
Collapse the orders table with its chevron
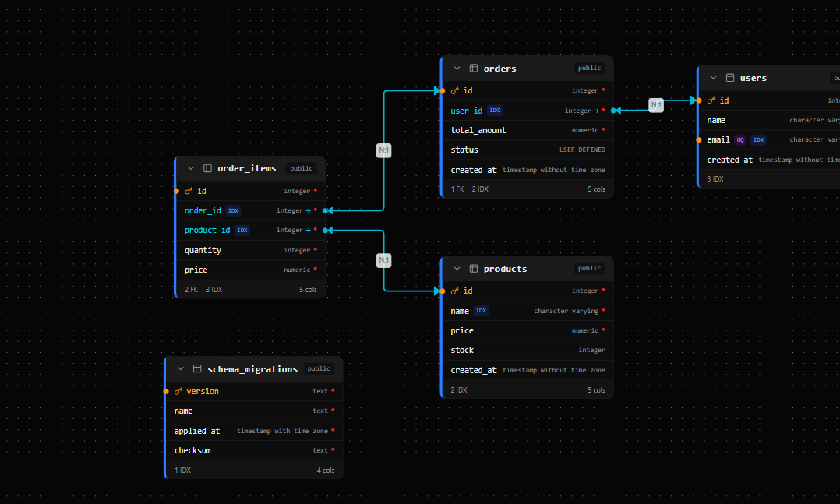[x=457, y=69]
